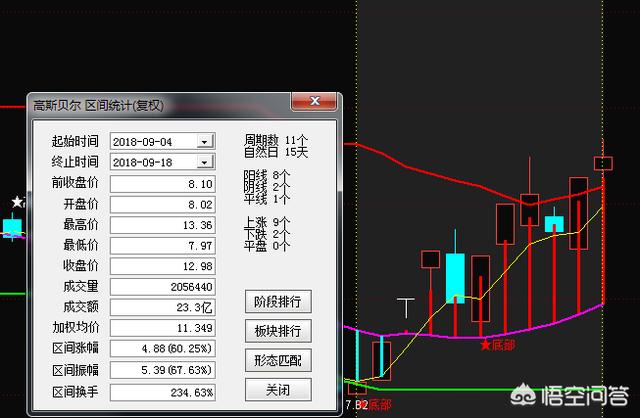Click the dialog title 高斯贝尔 区间统计(复权)
Screen dimensions: 640x418
tap(98, 106)
